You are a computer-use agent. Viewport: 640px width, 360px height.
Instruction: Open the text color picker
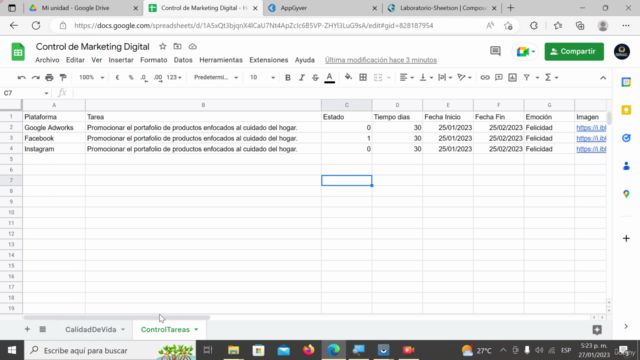(x=329, y=78)
